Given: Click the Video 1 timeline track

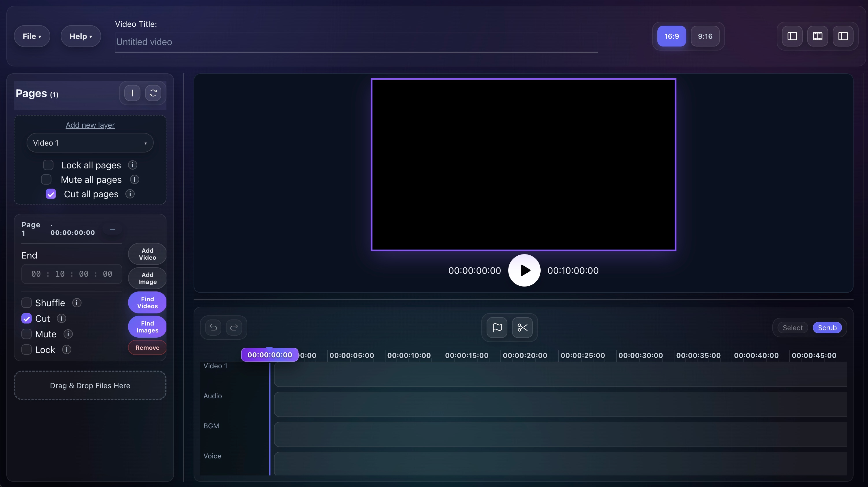Looking at the screenshot, I should 560,374.
